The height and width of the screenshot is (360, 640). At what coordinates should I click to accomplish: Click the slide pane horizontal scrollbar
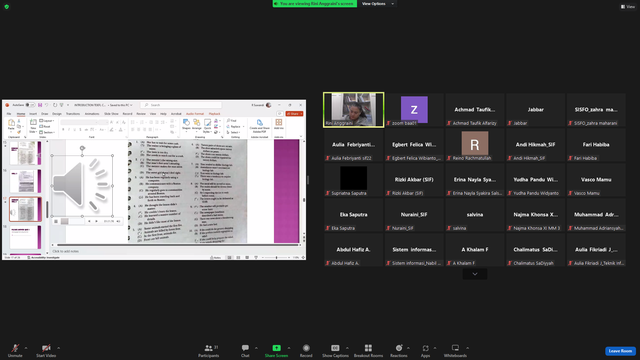point(178,245)
